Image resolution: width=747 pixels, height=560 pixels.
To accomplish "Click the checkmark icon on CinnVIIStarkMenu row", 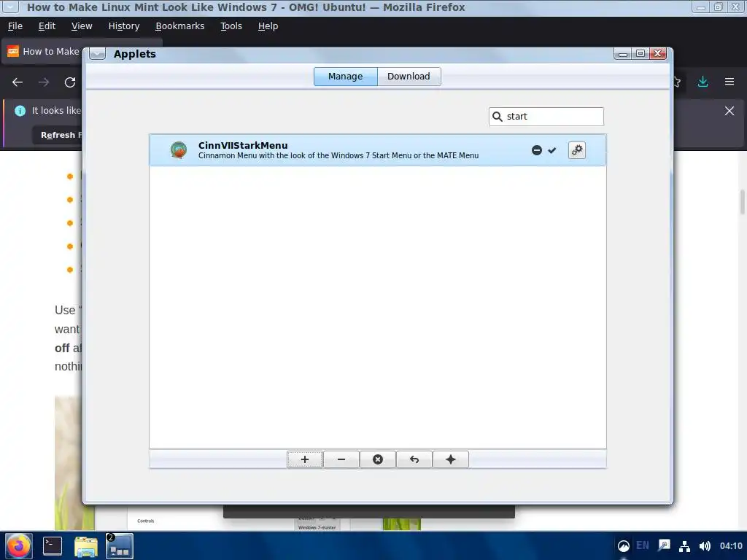I will pyautogui.click(x=552, y=150).
